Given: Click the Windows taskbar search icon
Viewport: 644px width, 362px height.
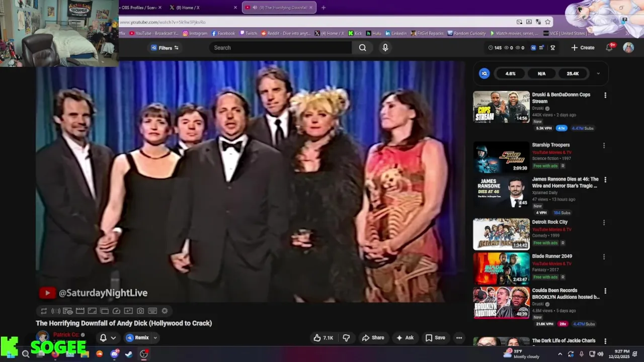Looking at the screenshot, I should pos(26,354).
